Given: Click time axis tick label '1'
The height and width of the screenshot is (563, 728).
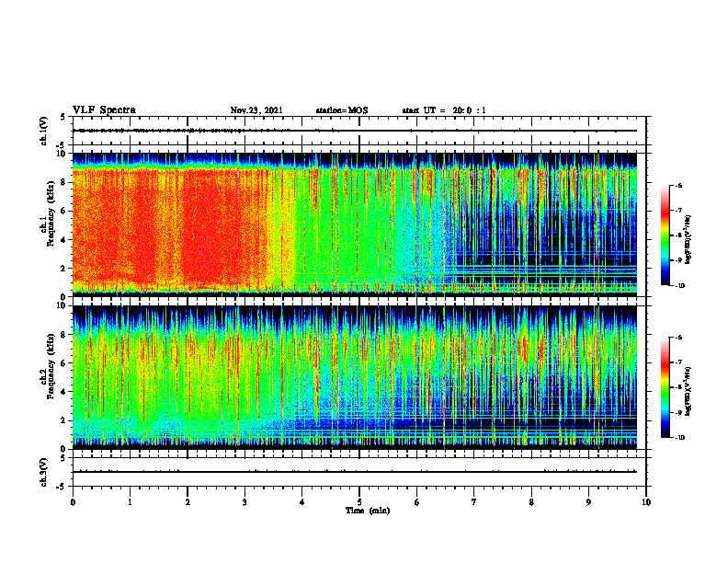Looking at the screenshot, I should pos(131,502).
